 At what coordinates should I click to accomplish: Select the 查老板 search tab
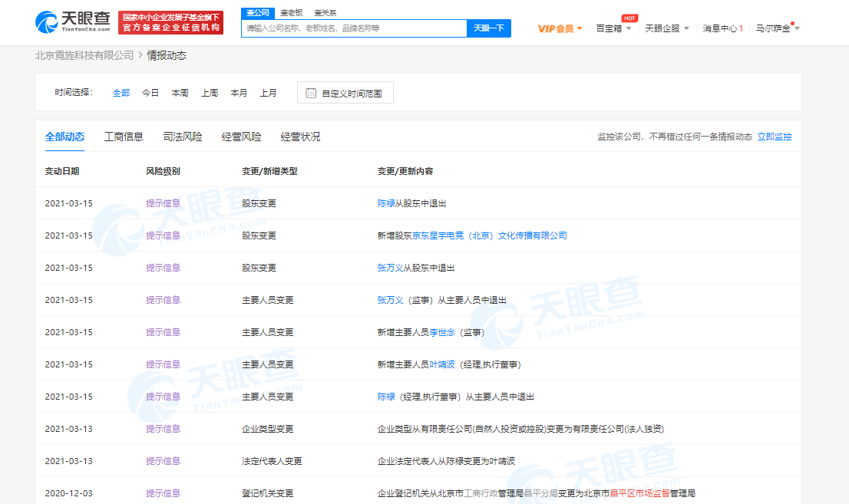[291, 12]
